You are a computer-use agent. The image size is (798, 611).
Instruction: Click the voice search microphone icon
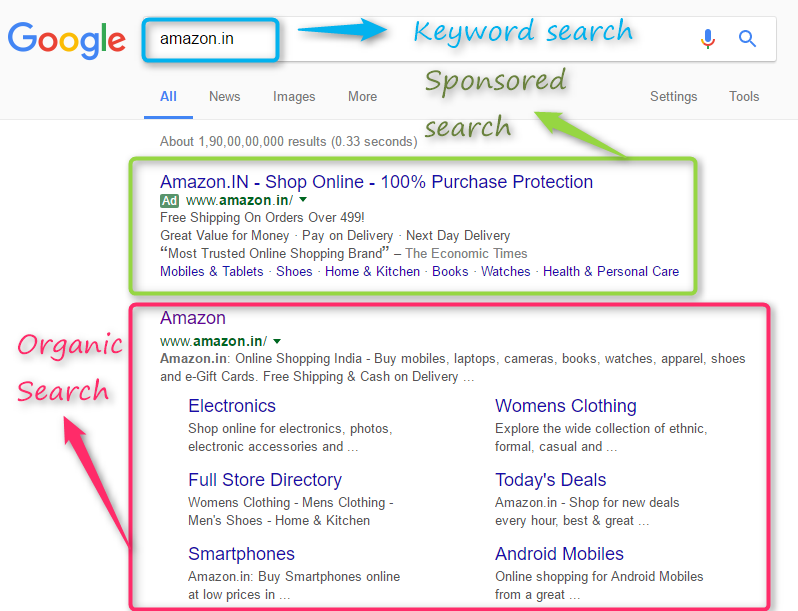pyautogui.click(x=708, y=39)
